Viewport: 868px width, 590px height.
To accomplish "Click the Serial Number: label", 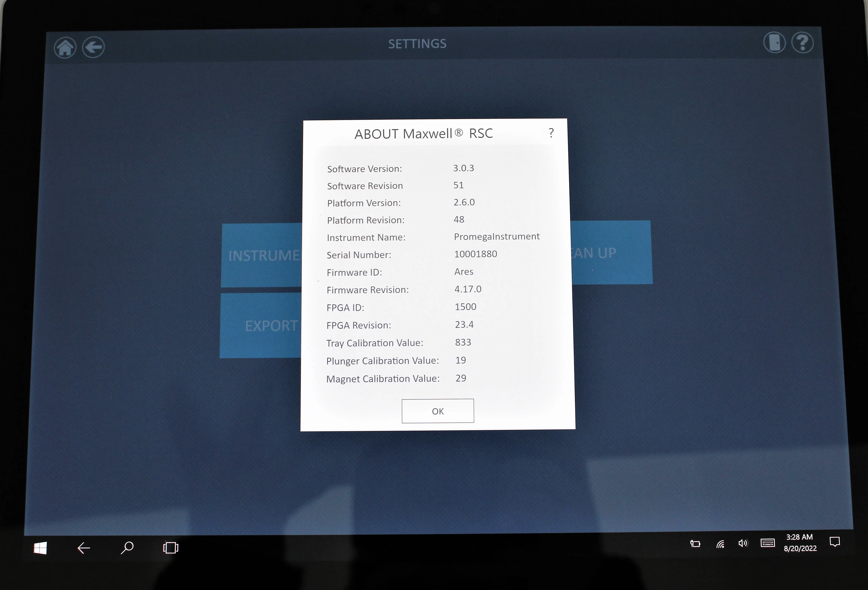I will [x=359, y=255].
